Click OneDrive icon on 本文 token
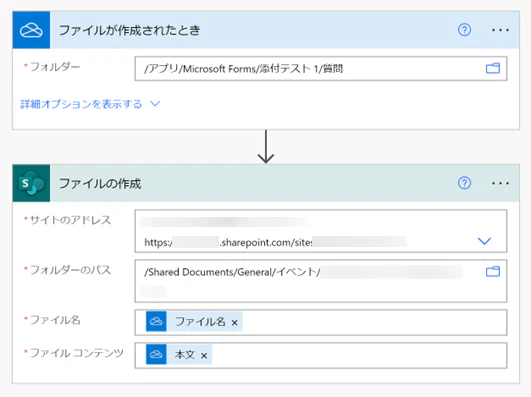The image size is (531, 397). [x=156, y=355]
